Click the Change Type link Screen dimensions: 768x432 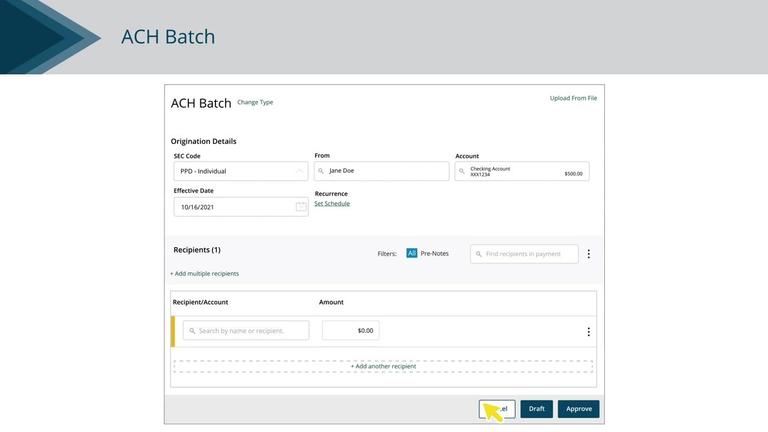255,102
